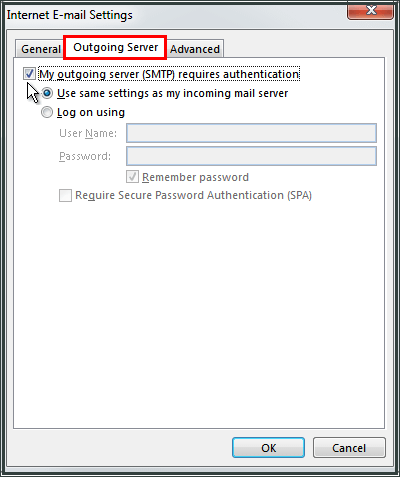
Task: Click the Log on using label text
Action: 91,113
